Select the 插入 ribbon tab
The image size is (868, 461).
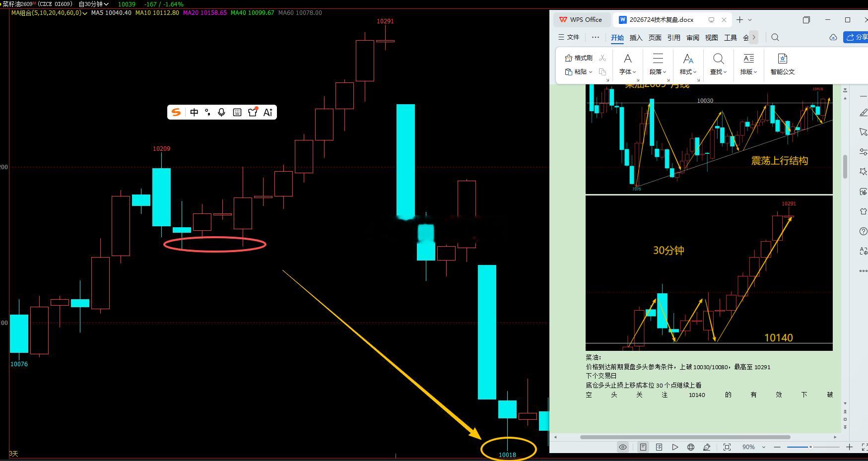coord(636,38)
